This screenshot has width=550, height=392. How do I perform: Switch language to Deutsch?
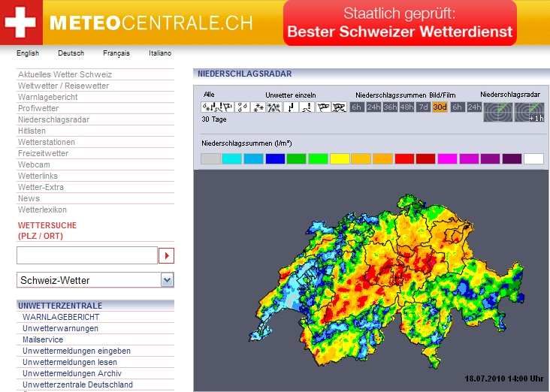[x=71, y=53]
